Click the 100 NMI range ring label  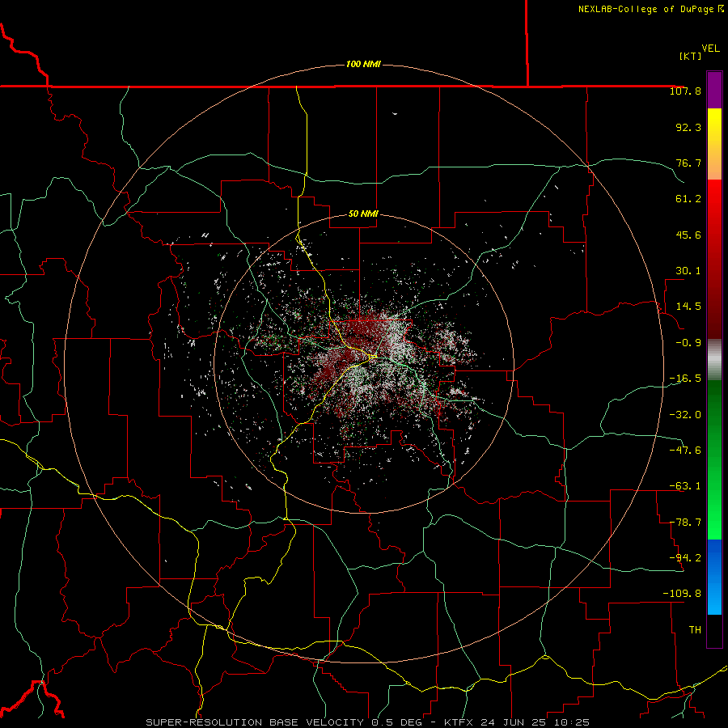coord(363,64)
